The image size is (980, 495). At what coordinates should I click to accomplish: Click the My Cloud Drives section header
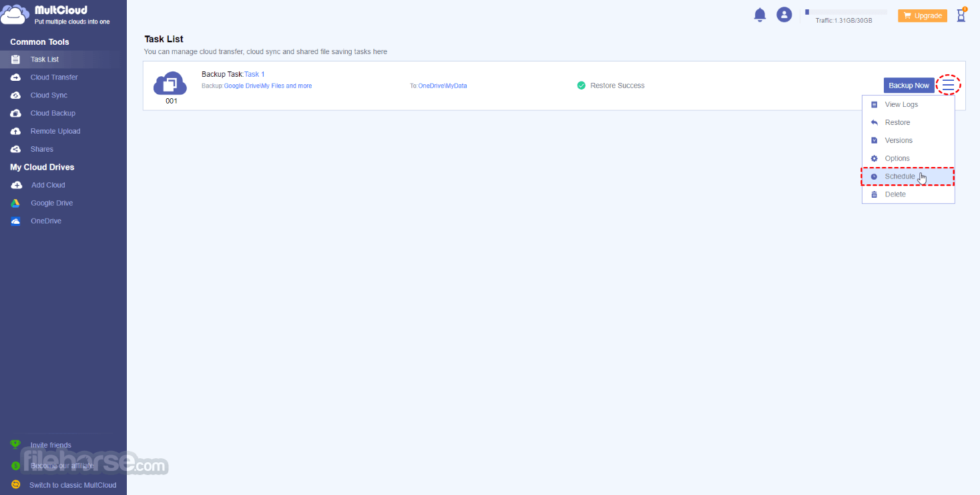42,168
